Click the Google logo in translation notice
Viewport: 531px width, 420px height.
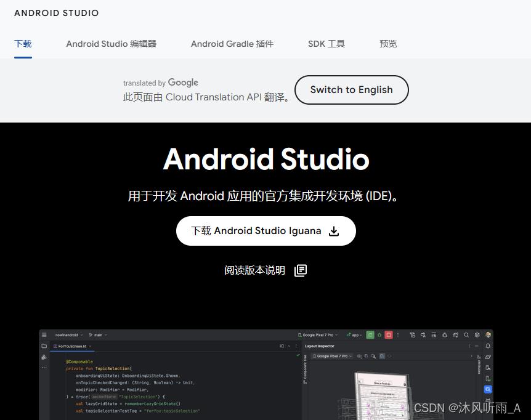[x=183, y=83]
